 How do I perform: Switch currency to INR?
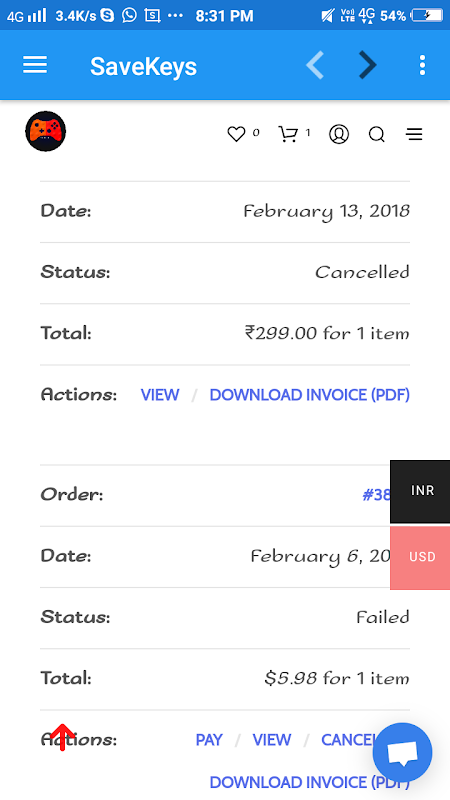[x=422, y=491]
